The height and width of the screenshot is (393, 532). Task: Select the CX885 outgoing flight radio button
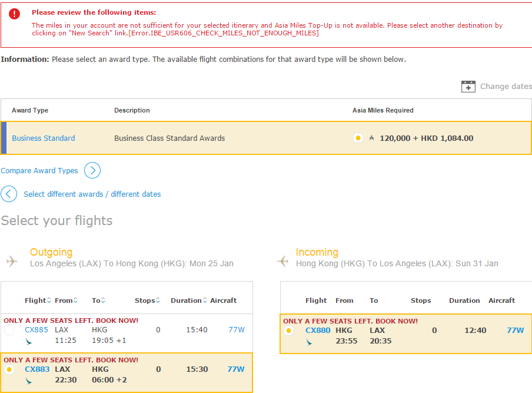coord(9,330)
